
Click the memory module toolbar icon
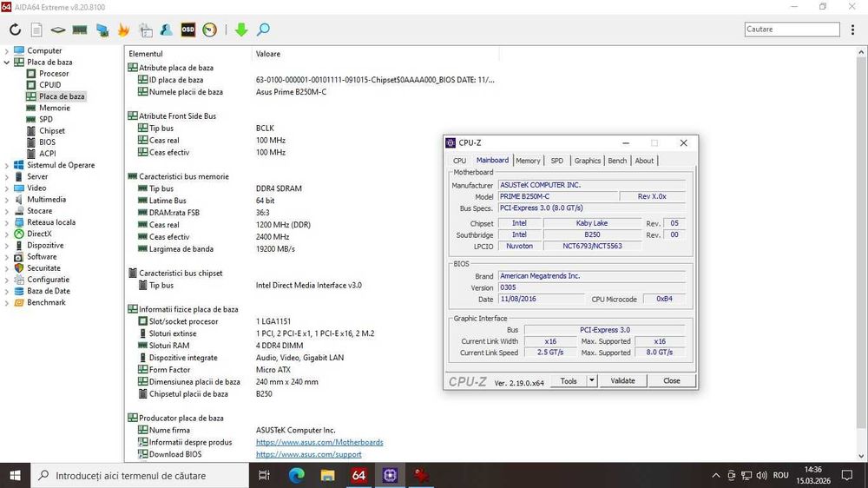click(x=80, y=30)
